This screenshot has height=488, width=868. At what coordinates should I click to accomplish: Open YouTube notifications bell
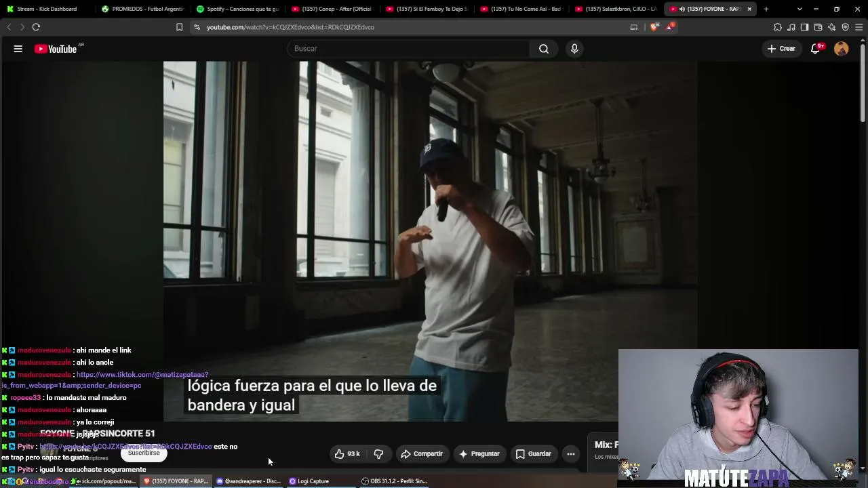click(x=816, y=49)
